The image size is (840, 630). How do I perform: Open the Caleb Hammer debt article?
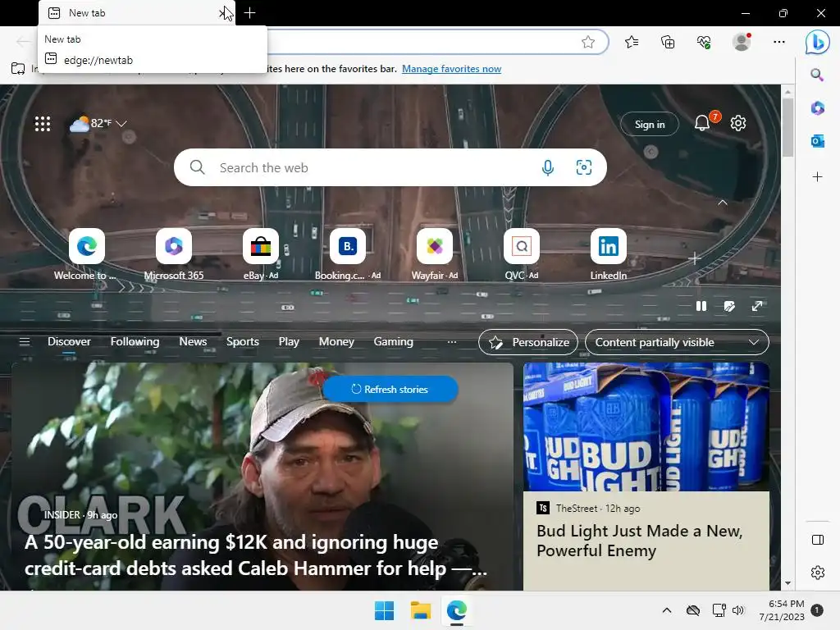click(x=256, y=555)
